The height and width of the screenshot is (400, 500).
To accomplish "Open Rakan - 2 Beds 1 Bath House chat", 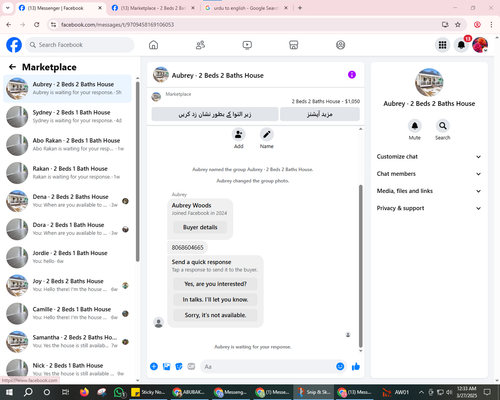I will pyautogui.click(x=67, y=173).
